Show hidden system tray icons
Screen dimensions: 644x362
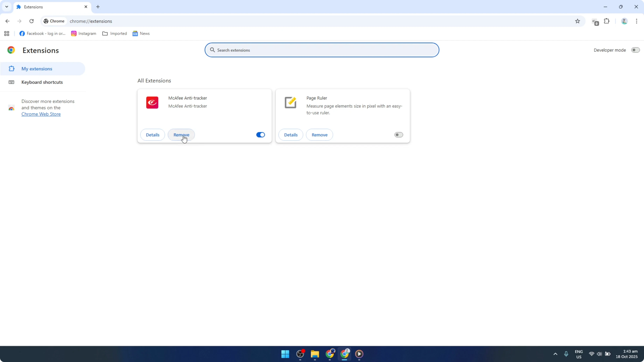point(555,354)
